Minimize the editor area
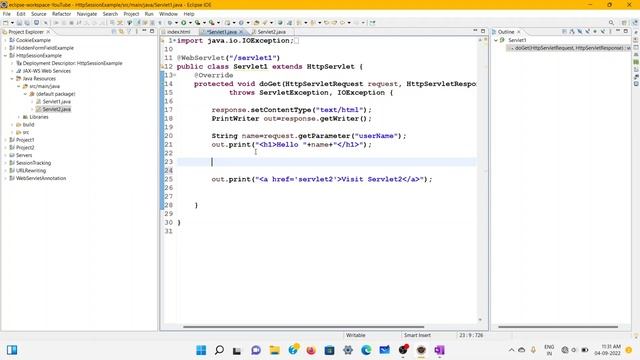Screen dimensions: 640x360 tap(475, 31)
